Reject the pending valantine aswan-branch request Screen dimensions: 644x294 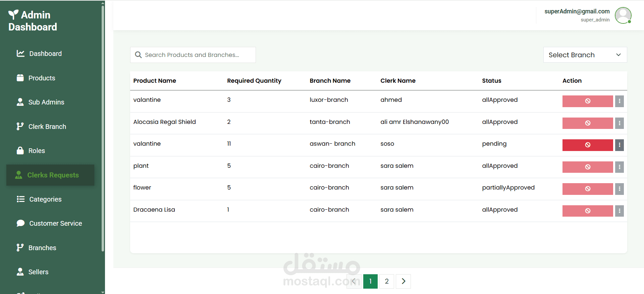[x=587, y=145]
